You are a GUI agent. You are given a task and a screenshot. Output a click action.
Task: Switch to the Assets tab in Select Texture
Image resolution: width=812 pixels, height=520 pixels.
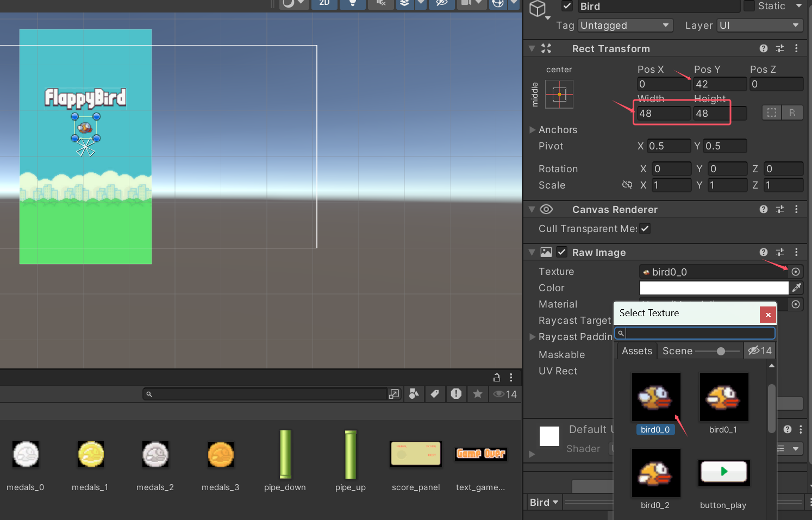[x=636, y=351]
